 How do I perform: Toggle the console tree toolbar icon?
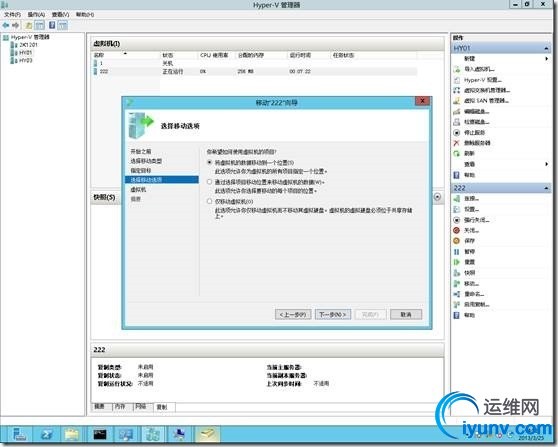tap(40, 25)
